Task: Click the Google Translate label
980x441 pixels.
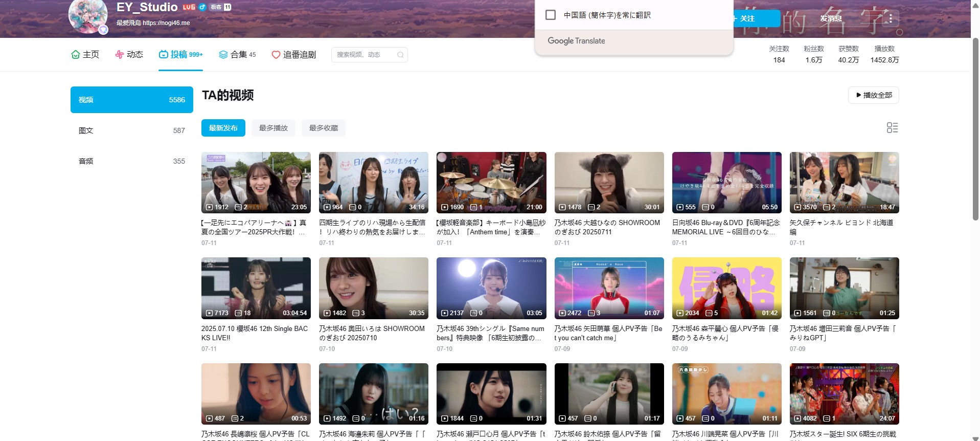Action: 576,41
